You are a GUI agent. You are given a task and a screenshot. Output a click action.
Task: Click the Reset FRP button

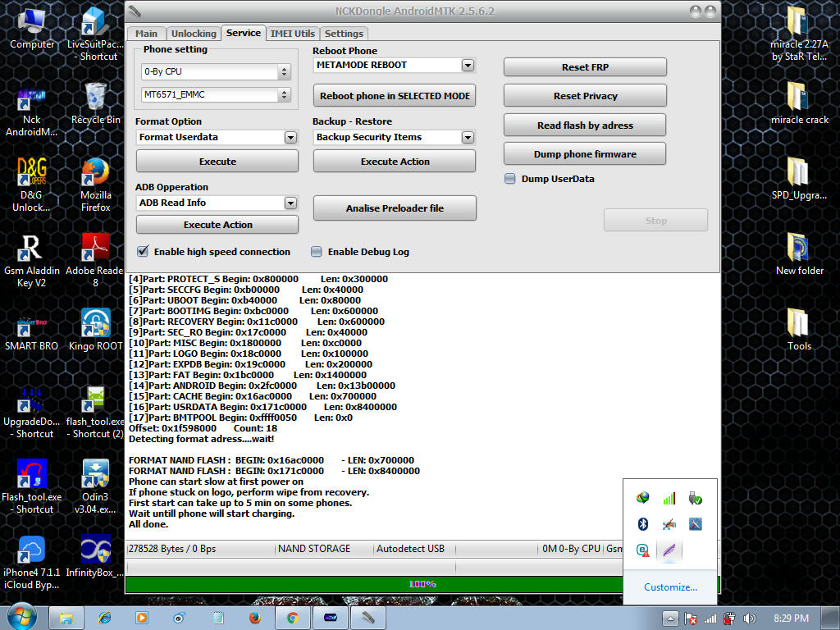coord(585,67)
